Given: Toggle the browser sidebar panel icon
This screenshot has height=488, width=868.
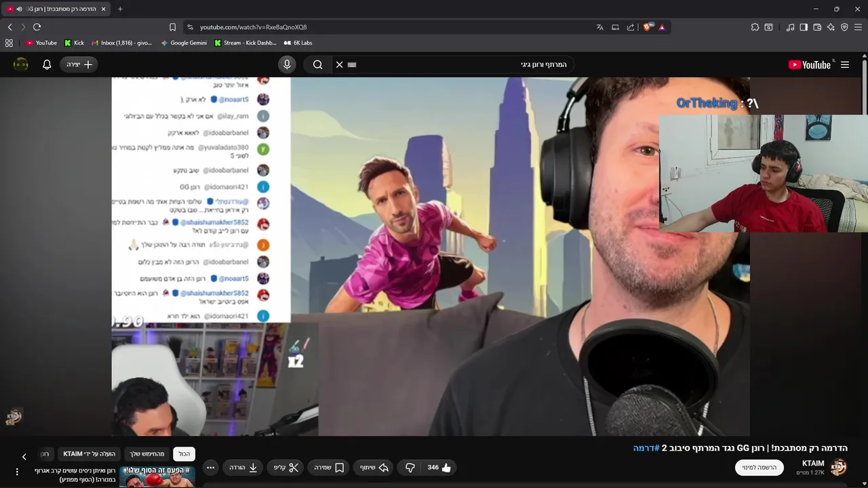Looking at the screenshot, I should point(804,27).
